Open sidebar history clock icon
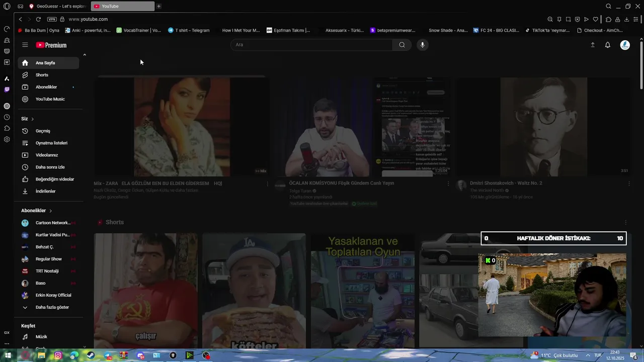The width and height of the screenshot is (644, 362). (7, 117)
